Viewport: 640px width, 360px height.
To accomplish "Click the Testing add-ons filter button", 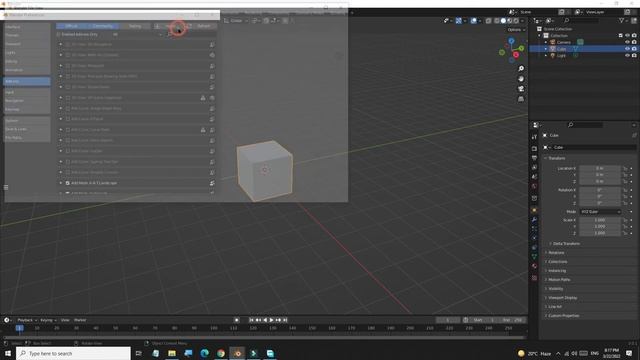I will pos(135,26).
